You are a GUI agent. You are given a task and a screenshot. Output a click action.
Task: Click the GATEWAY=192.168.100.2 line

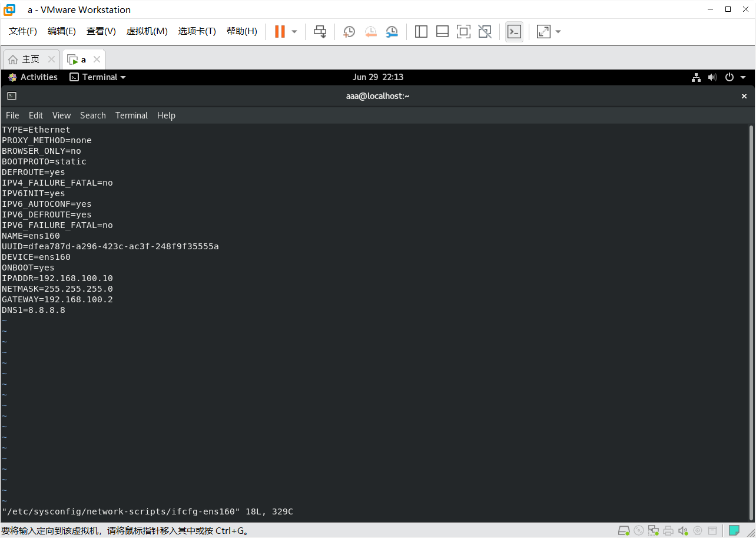[x=57, y=299]
